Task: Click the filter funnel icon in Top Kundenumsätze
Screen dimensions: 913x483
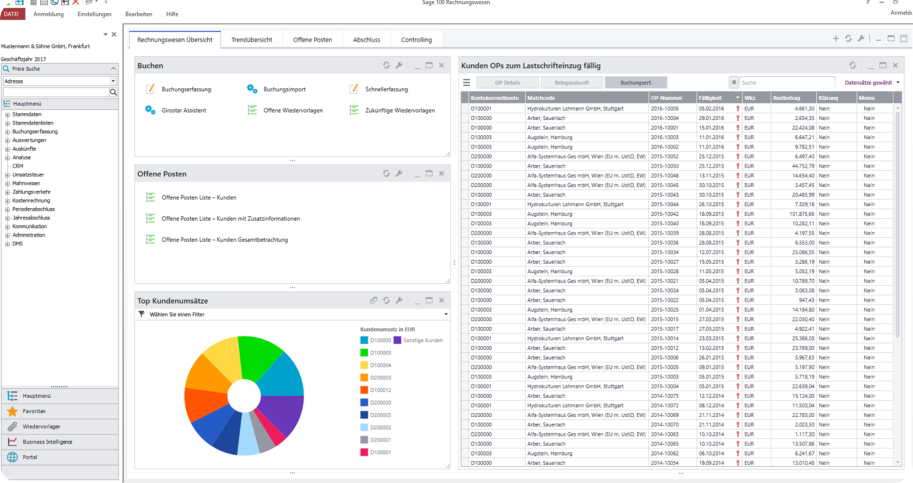Action: 141,314
